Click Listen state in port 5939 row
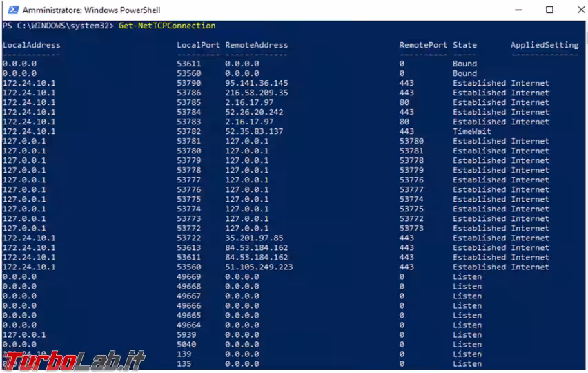The width and height of the screenshot is (588, 373). [467, 335]
